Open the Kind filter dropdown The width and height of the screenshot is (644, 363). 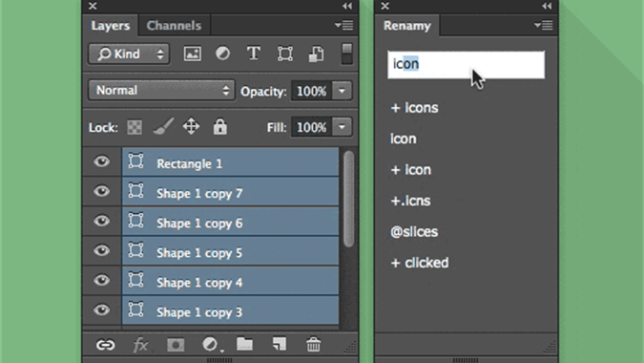(129, 53)
